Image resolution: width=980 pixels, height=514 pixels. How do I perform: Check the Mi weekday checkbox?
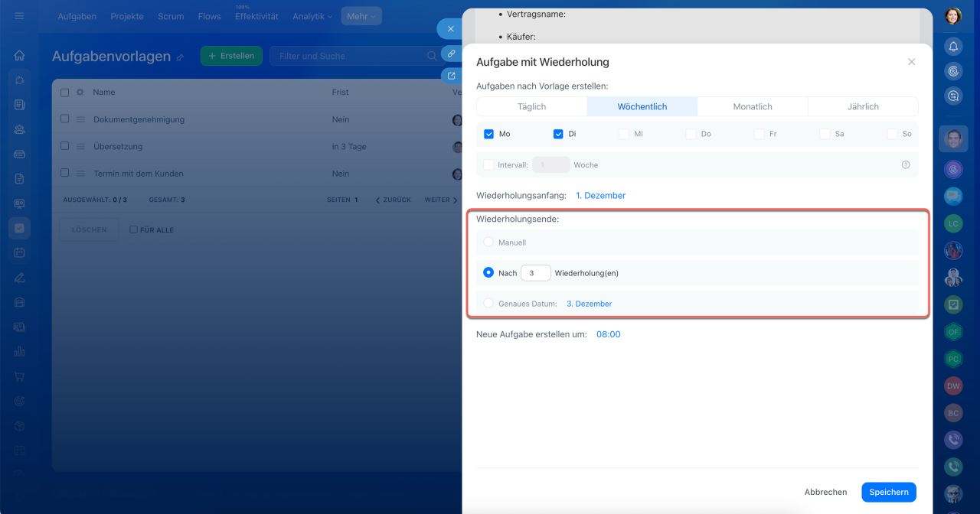tap(624, 134)
